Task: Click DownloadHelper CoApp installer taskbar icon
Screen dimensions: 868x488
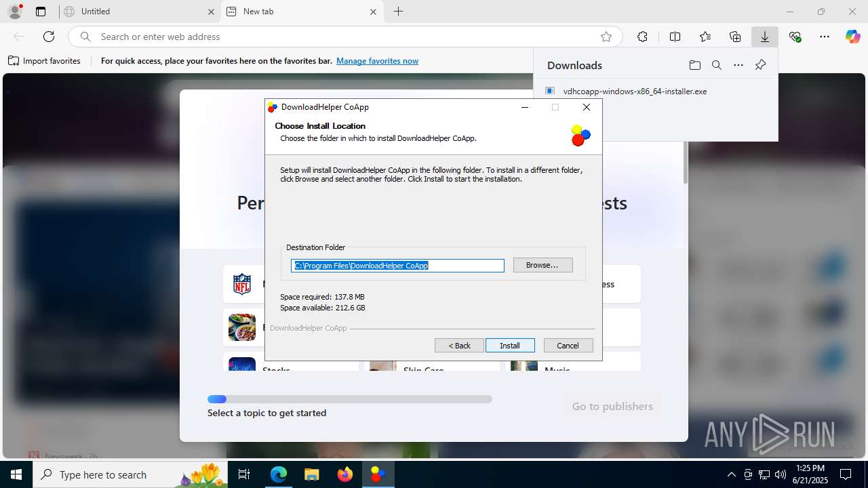Action: click(378, 474)
